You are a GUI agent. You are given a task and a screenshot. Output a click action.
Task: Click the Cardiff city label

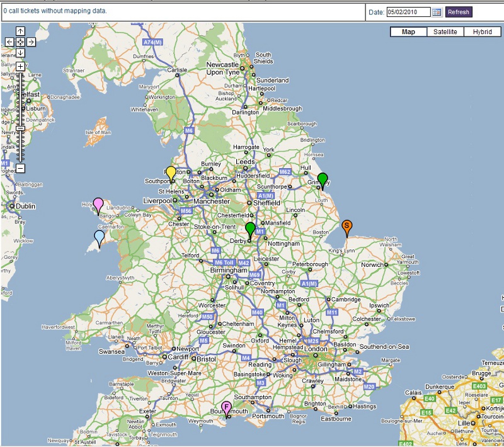(x=178, y=357)
